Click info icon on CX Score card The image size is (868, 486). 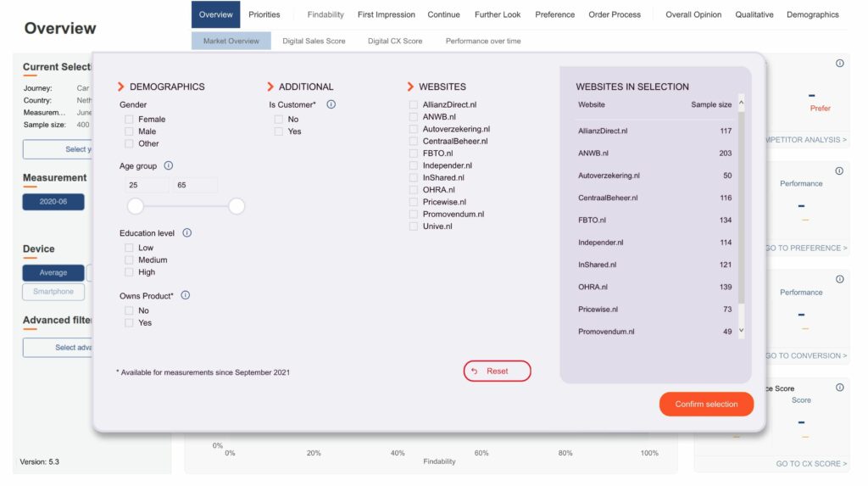(x=840, y=388)
